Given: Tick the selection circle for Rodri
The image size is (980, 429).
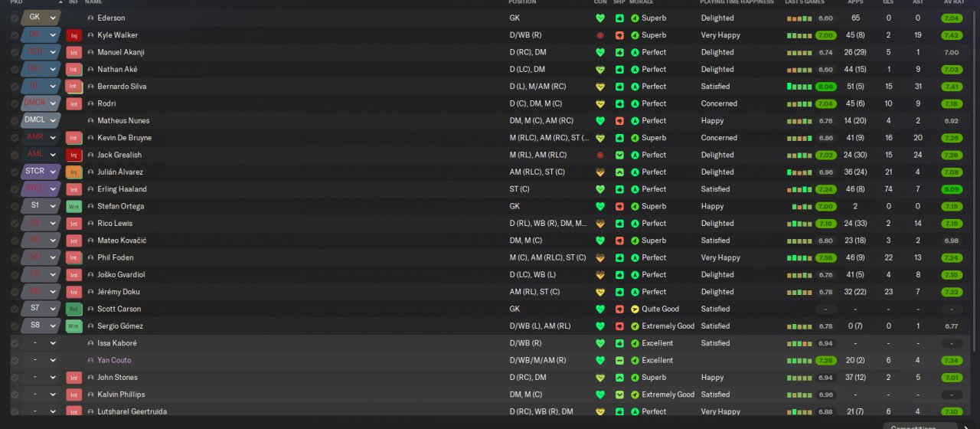Looking at the screenshot, I should [15, 103].
